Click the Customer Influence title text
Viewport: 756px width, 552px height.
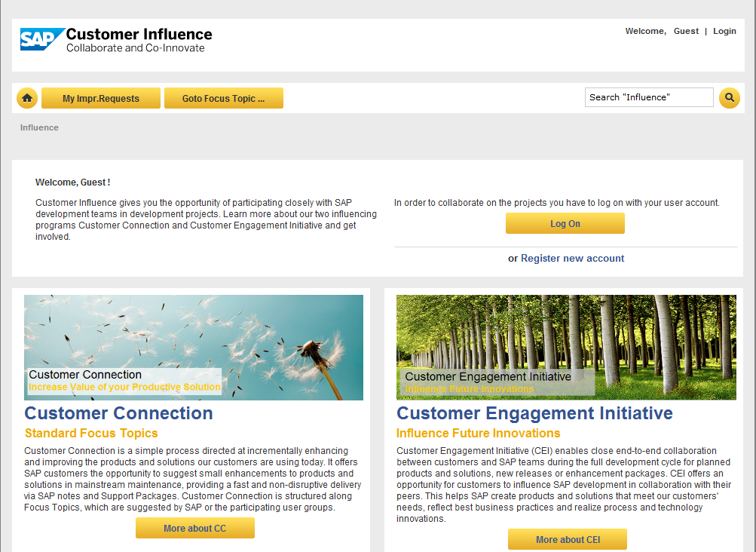tap(139, 35)
